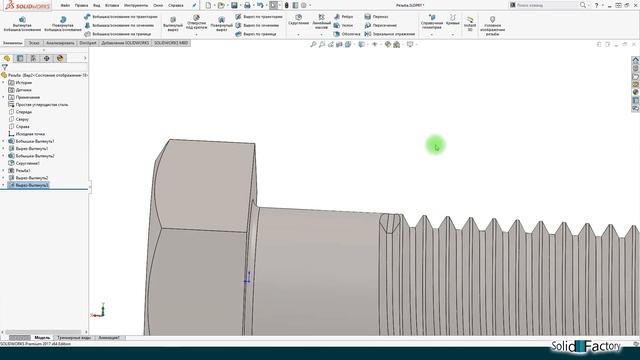Open the Curves (Кривые) tool

click(x=453, y=20)
